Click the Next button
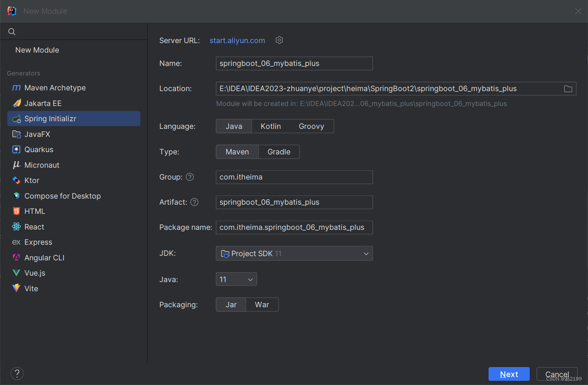588x385 pixels. [509, 374]
